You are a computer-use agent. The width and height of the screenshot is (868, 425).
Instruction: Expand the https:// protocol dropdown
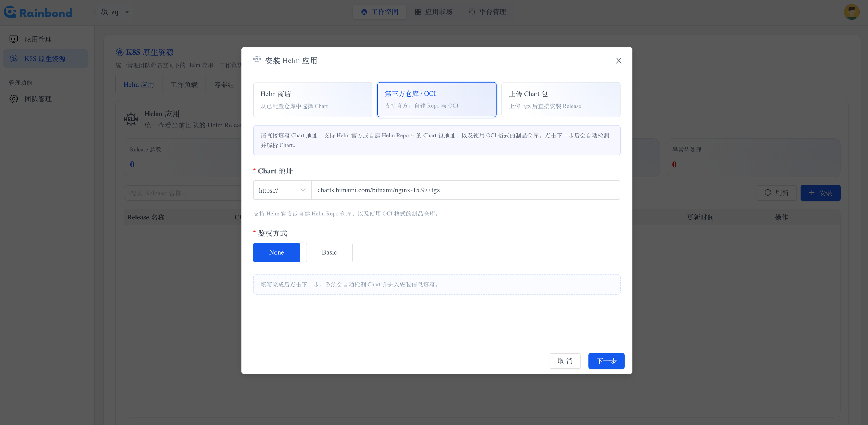tap(282, 190)
